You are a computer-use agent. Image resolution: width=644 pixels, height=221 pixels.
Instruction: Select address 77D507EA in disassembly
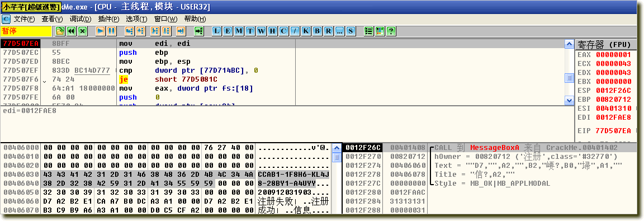tap(21, 44)
